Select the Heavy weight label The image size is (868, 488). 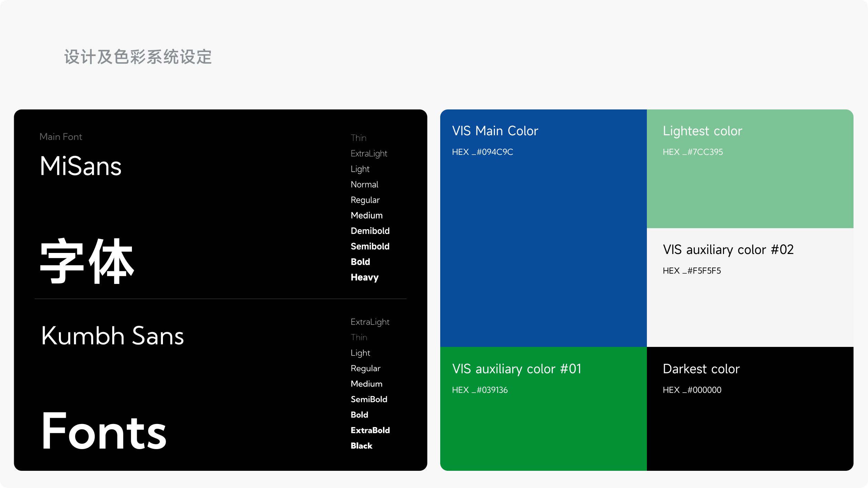tap(364, 277)
